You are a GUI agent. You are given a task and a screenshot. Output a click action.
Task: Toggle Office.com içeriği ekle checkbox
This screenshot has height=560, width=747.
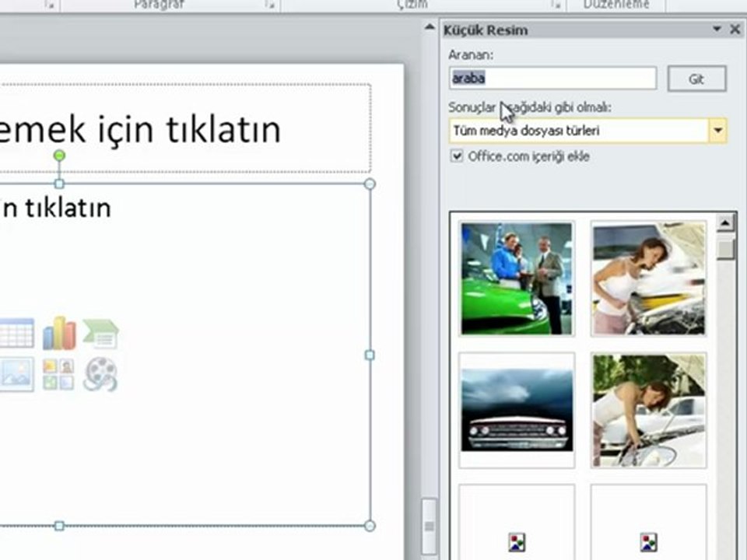click(x=457, y=156)
